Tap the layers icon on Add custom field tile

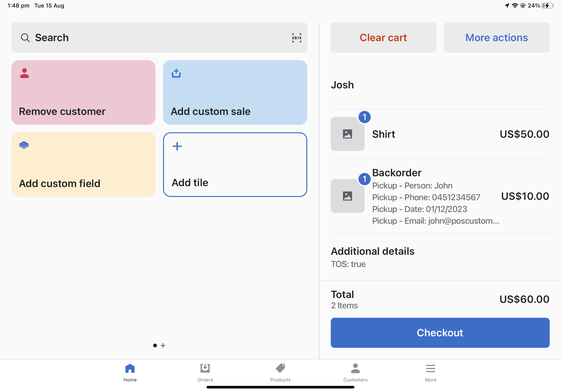tap(24, 145)
